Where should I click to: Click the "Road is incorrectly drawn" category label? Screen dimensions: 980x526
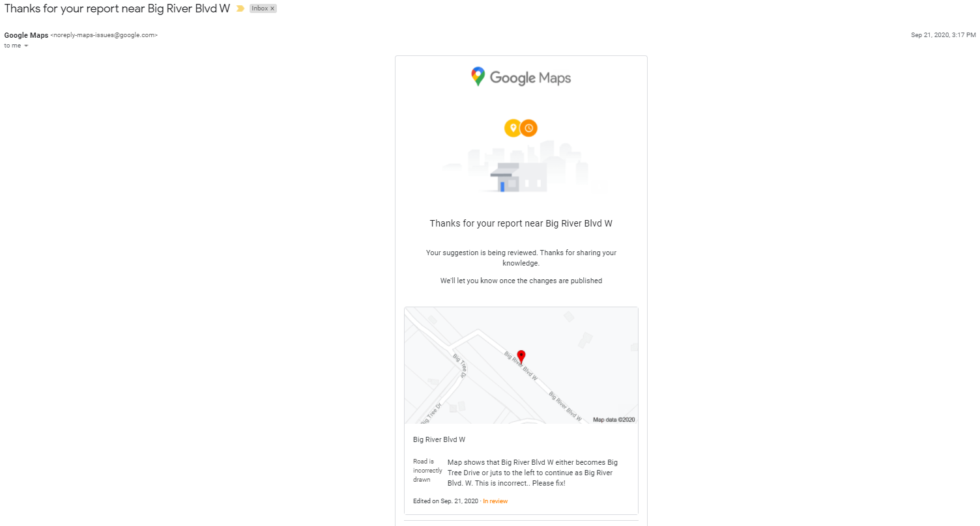427,471
